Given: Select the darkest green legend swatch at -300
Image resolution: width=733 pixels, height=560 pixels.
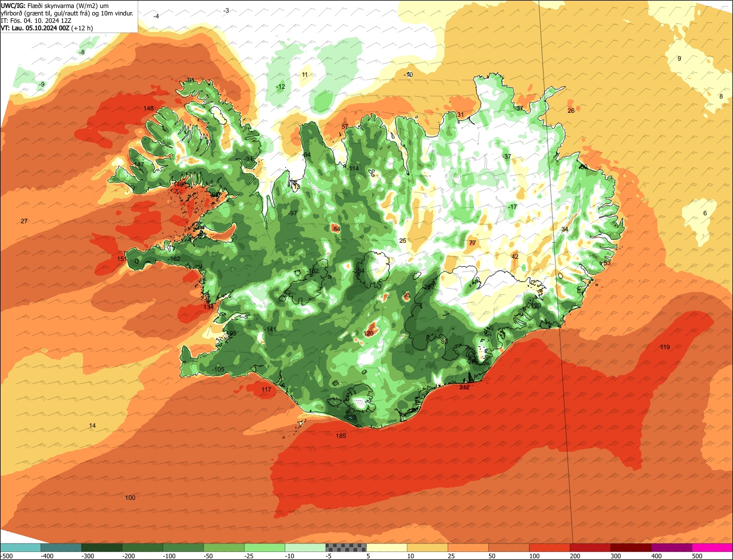Looking at the screenshot, I should tap(101, 547).
